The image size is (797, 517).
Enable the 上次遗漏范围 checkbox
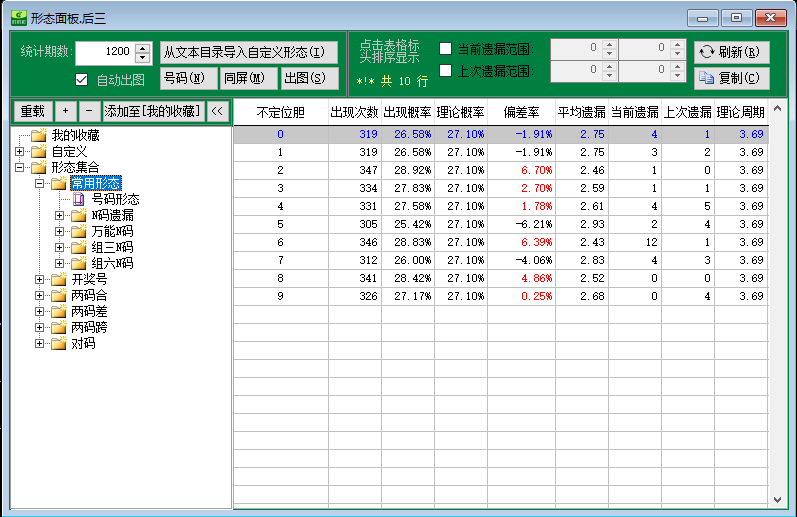click(x=446, y=71)
